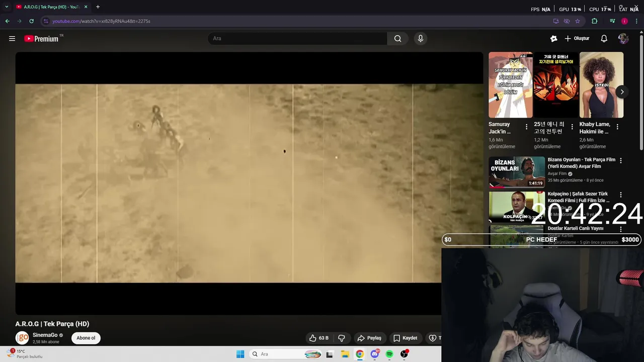
Task: Open Windows Start menu
Action: pyautogui.click(x=240, y=354)
